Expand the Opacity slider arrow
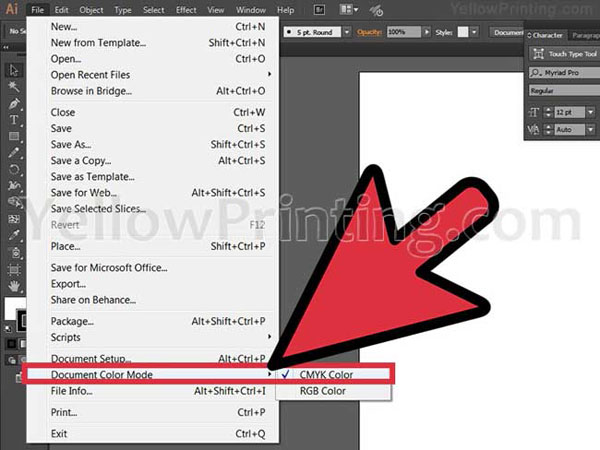Image resolution: width=600 pixels, height=450 pixels. pyautogui.click(x=426, y=32)
